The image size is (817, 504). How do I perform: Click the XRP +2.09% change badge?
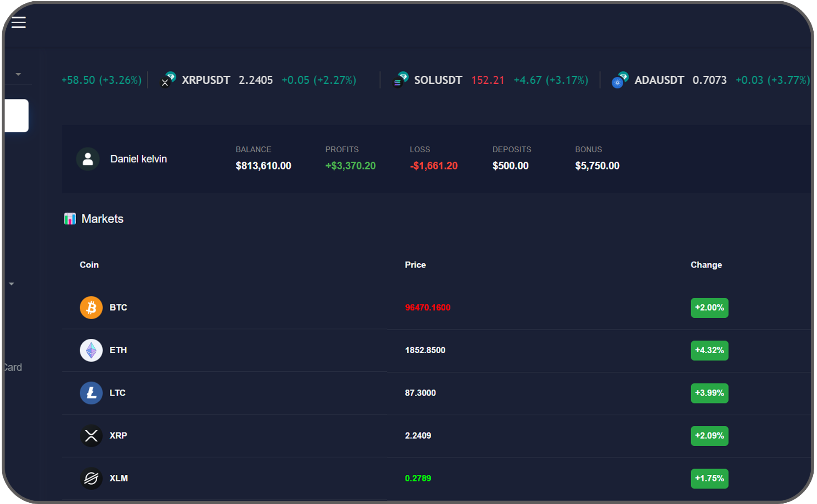pyautogui.click(x=709, y=436)
